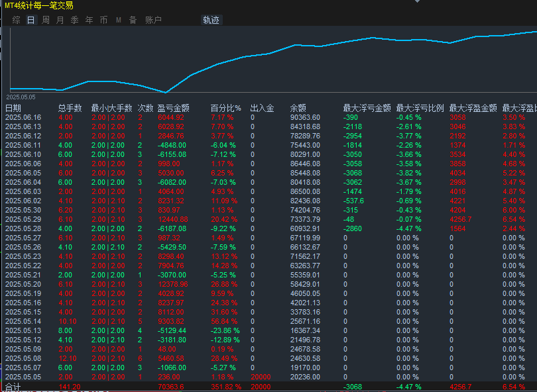This screenshot has height=392, width=537.
Task: Click profit value 12440.88
Action: pyautogui.click(x=173, y=220)
